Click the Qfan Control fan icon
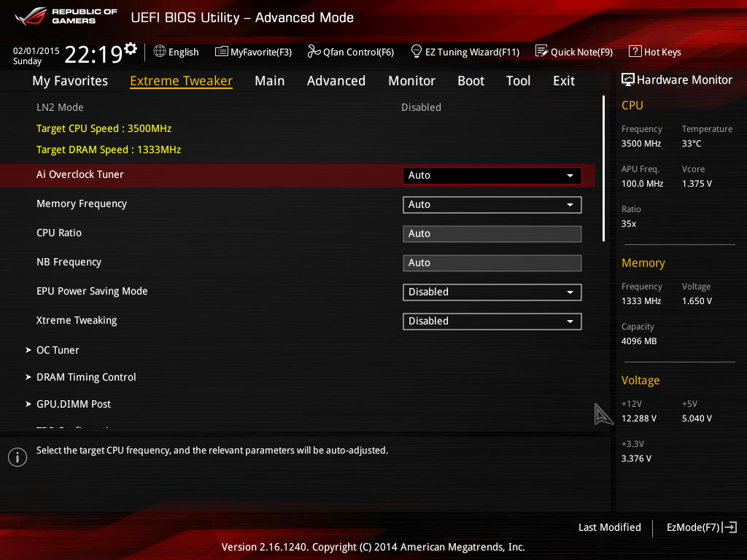The image size is (747, 560). click(314, 51)
